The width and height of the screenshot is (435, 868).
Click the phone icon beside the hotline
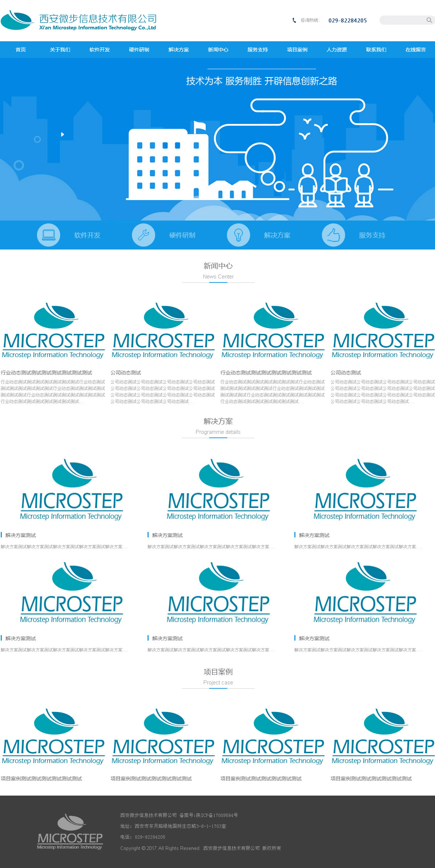294,20
